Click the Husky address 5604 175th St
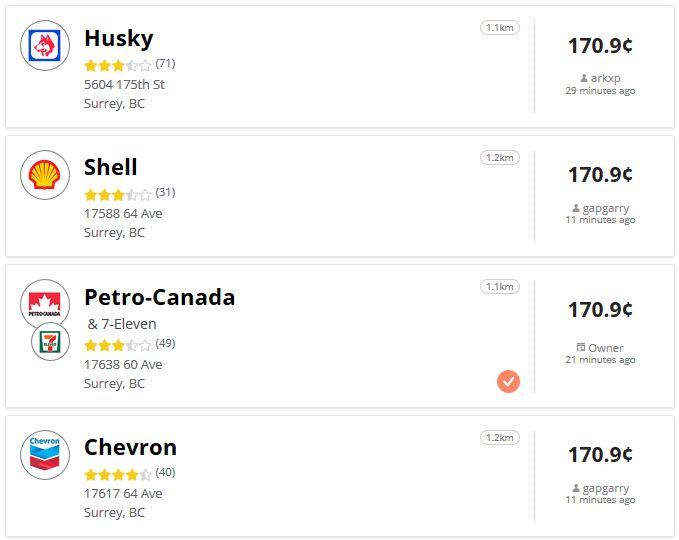The image size is (679, 540). [124, 84]
